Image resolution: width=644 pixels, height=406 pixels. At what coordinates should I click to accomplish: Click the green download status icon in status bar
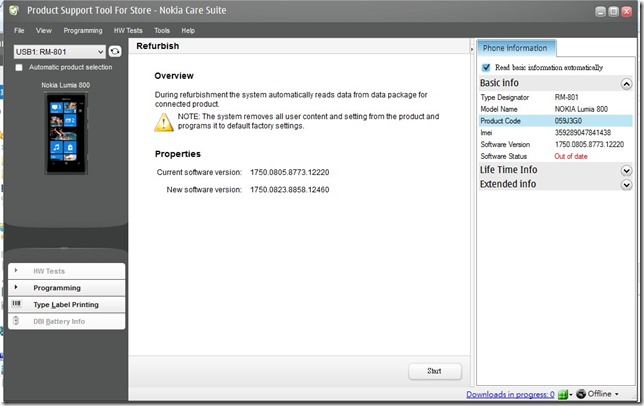pyautogui.click(x=563, y=395)
